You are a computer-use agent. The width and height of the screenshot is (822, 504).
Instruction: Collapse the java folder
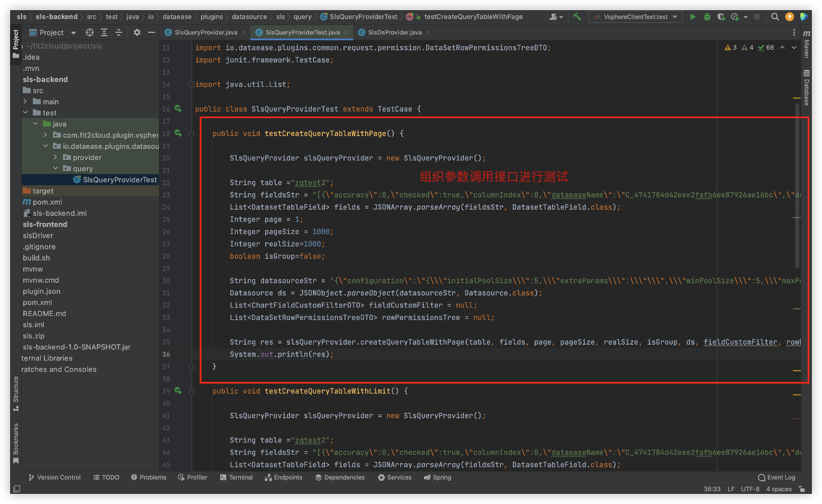tap(35, 123)
